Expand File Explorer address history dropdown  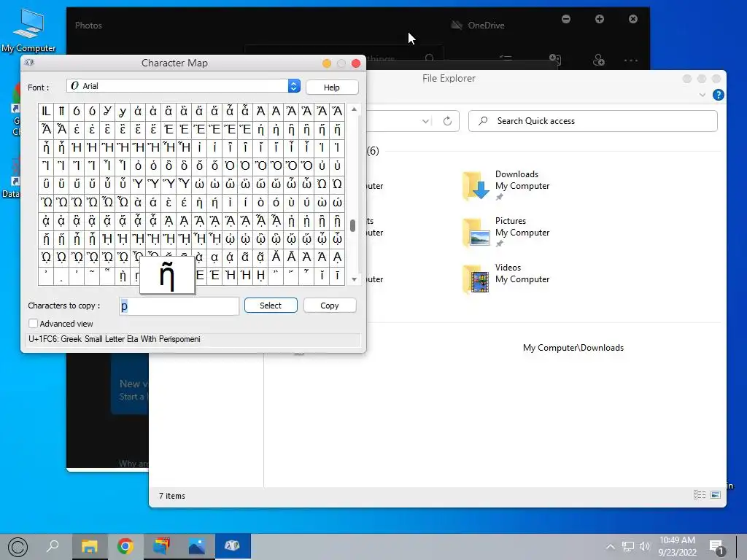[425, 121]
